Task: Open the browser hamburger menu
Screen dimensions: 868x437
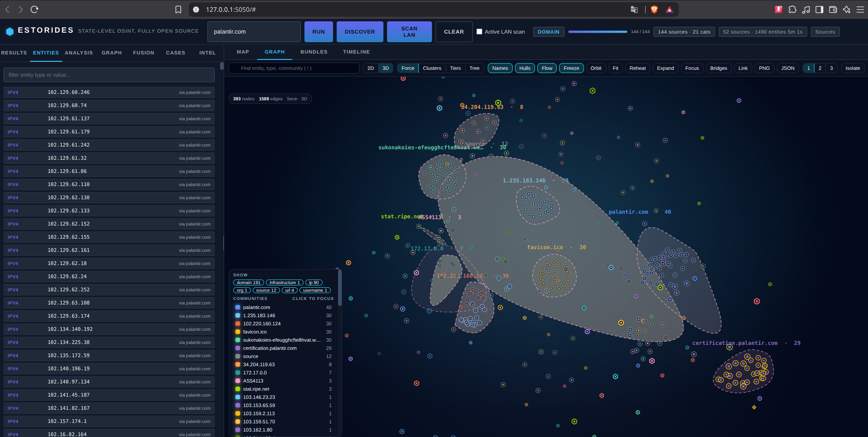Action: [860, 10]
